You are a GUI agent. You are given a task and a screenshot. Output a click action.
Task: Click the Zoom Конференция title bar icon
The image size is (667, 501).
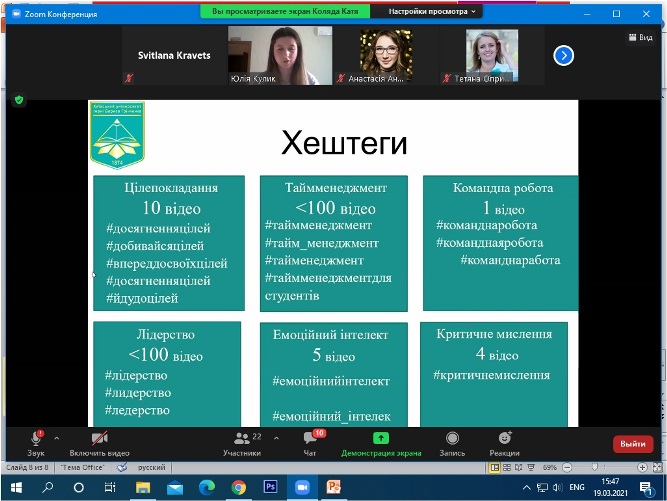click(x=16, y=14)
